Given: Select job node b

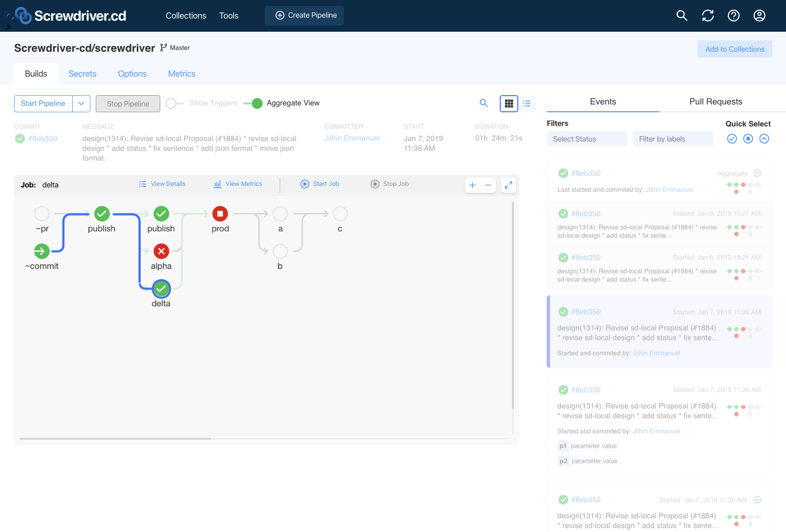Looking at the screenshot, I should 280,251.
